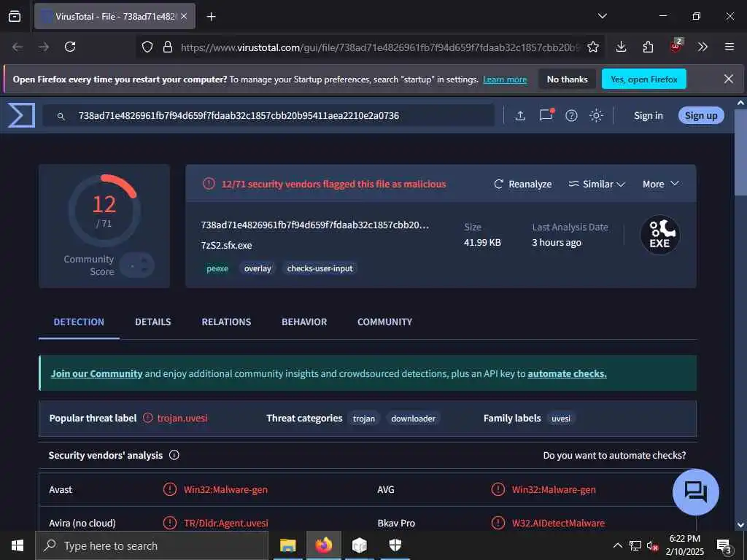Click the Community Score vote toggle
Viewport: 747px width, 560px height.
click(136, 265)
